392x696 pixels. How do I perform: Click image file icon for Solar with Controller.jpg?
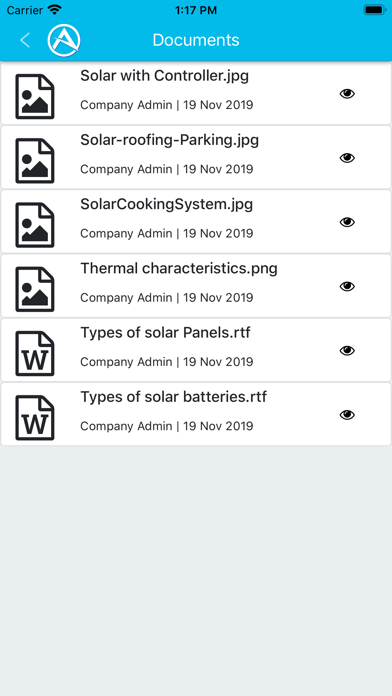point(35,96)
